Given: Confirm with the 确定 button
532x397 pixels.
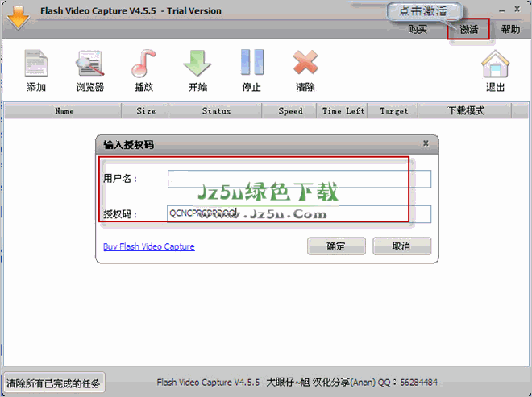Looking at the screenshot, I should [336, 246].
